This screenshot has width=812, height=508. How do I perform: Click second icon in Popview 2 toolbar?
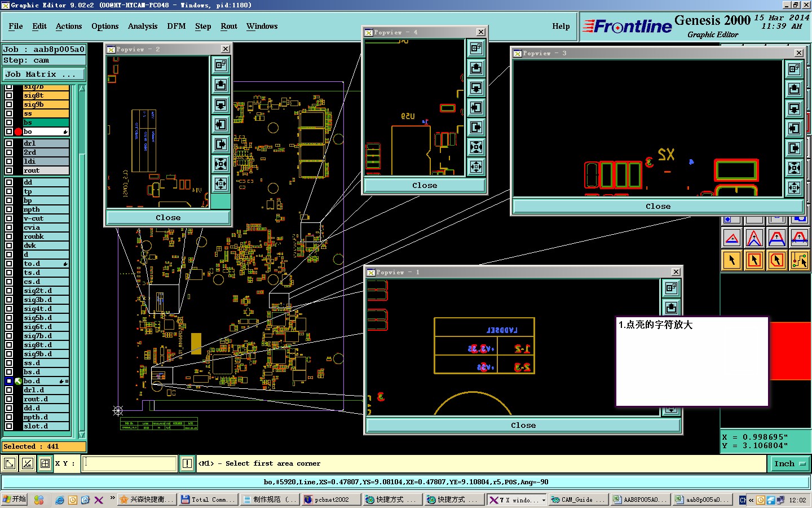(221, 85)
